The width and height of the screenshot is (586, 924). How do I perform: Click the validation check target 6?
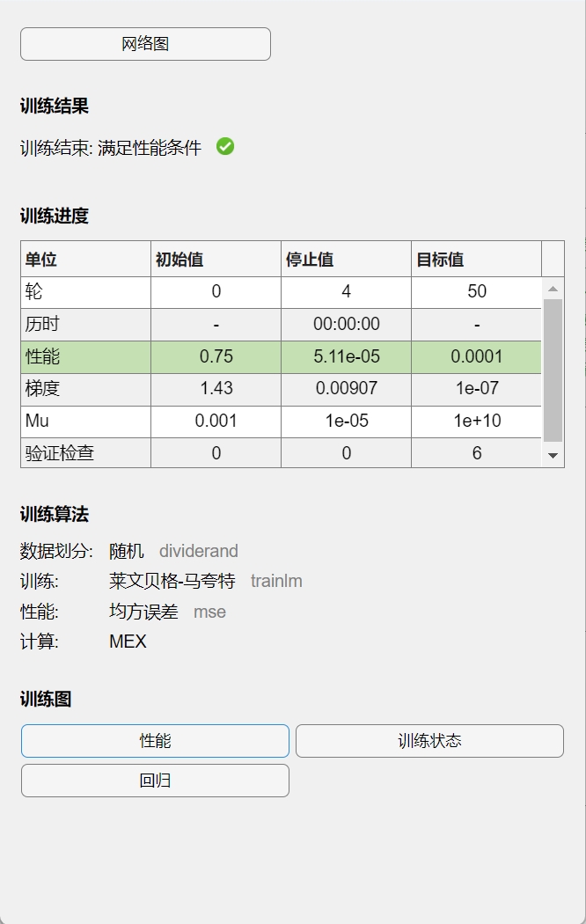click(476, 452)
